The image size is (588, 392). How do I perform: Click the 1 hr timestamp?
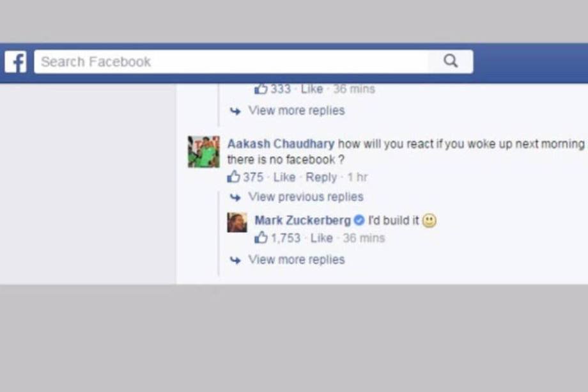coord(357,177)
